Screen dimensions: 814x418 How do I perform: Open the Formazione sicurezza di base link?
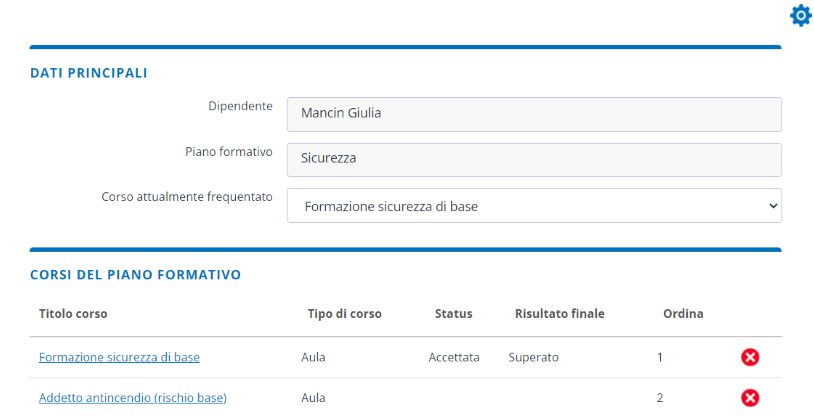[x=119, y=357]
